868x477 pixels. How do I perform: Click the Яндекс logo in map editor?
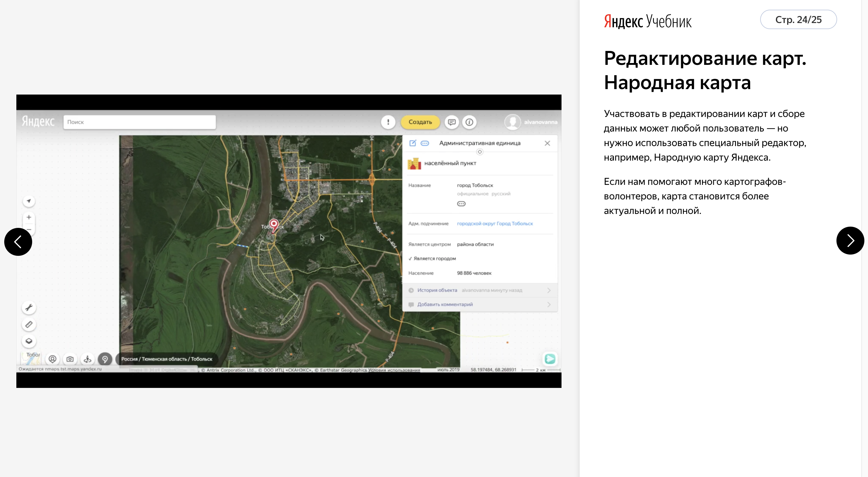(38, 121)
